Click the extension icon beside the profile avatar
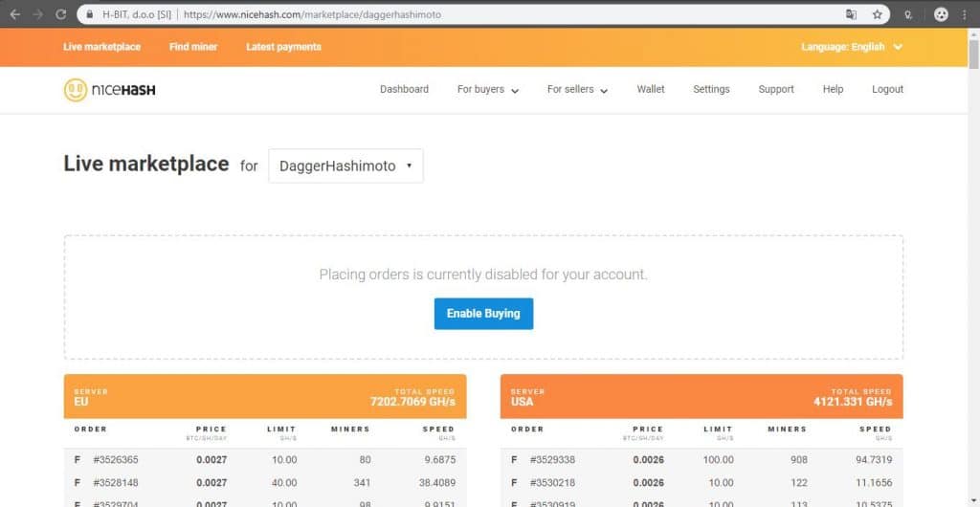Screen dimensions: 980x507 908,13
